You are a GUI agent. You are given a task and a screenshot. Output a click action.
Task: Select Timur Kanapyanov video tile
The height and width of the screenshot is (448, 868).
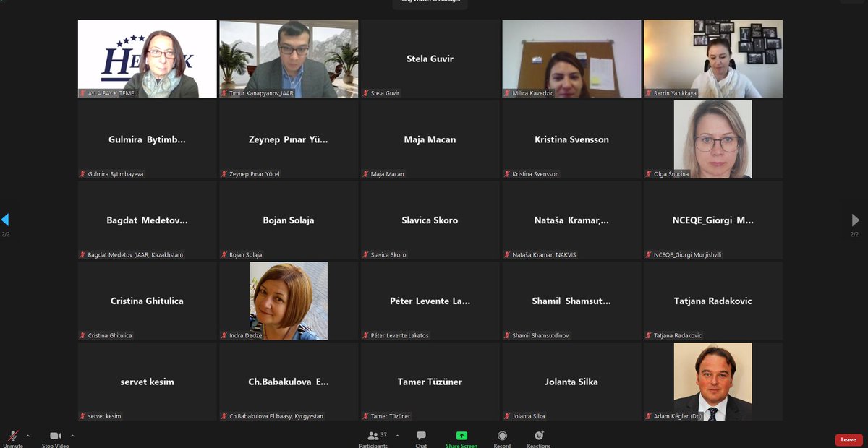(x=289, y=59)
